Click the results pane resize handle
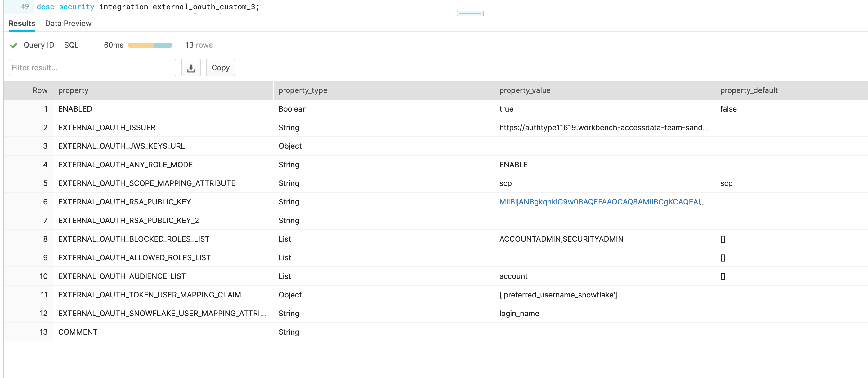 (470, 14)
